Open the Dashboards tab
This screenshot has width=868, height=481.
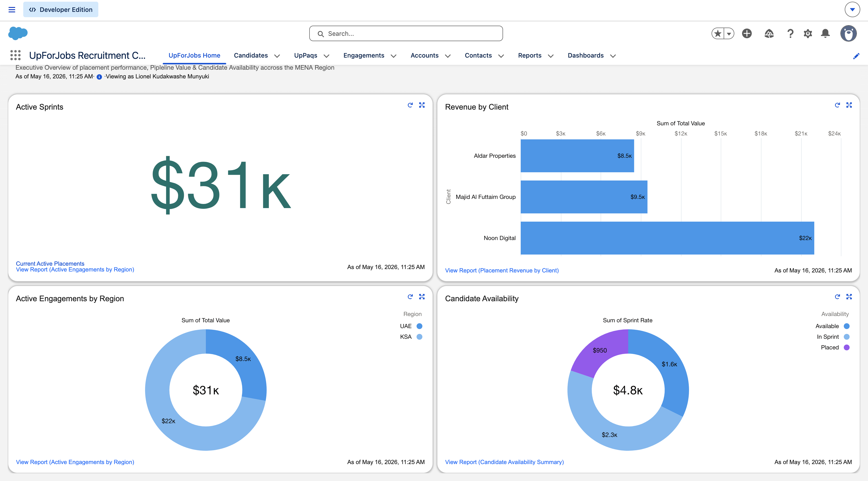click(586, 56)
